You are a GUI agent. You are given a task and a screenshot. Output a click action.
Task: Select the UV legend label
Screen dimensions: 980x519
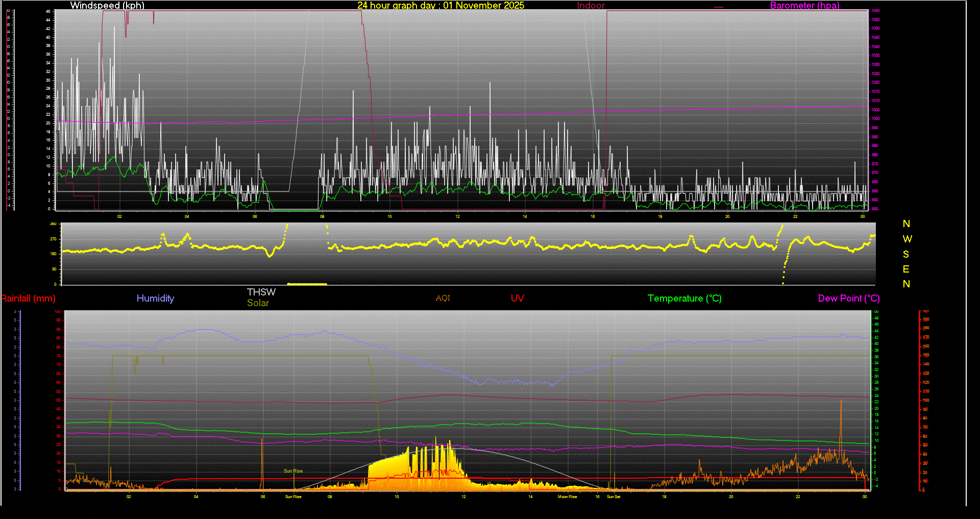(517, 298)
